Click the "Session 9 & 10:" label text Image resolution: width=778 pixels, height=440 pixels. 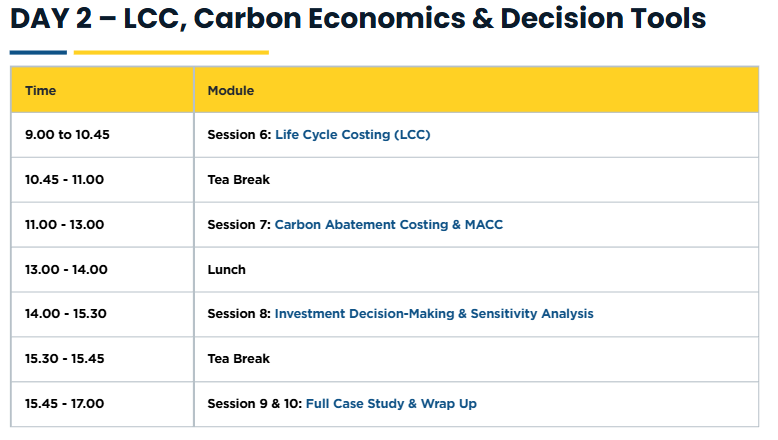pyautogui.click(x=254, y=404)
